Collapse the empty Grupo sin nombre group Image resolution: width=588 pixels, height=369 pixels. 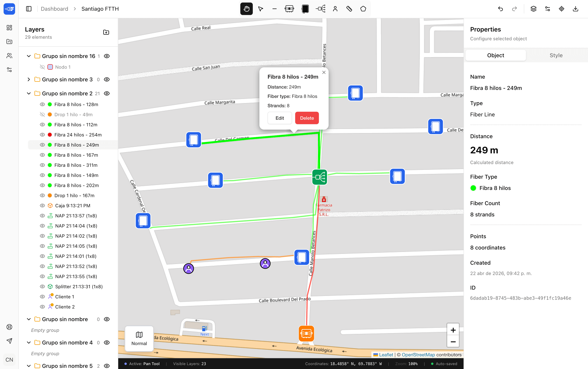pyautogui.click(x=29, y=319)
